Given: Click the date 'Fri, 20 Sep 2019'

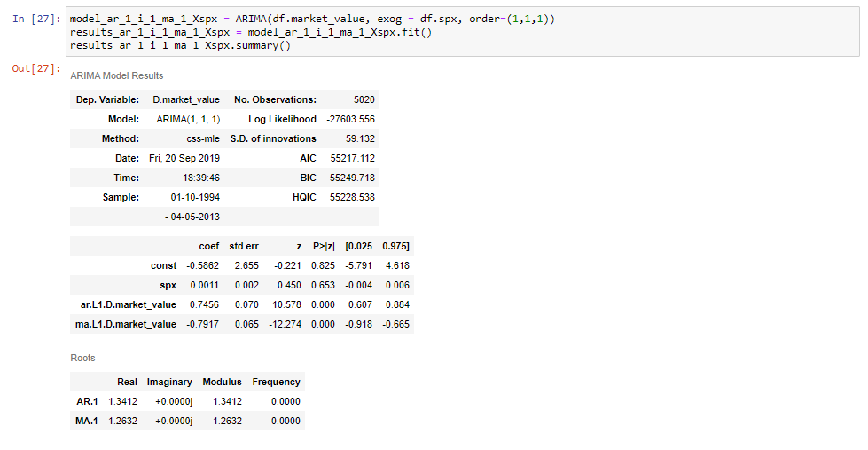Looking at the screenshot, I should 184,159.
